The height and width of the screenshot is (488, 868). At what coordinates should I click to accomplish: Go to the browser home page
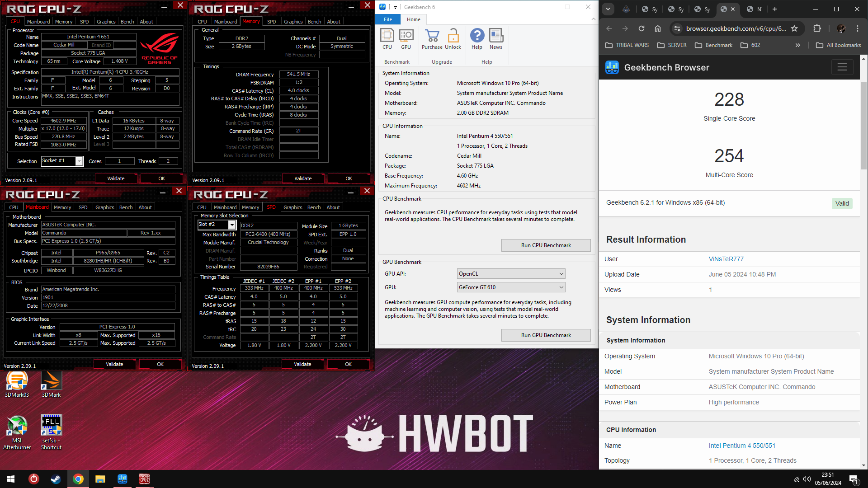[x=658, y=28]
